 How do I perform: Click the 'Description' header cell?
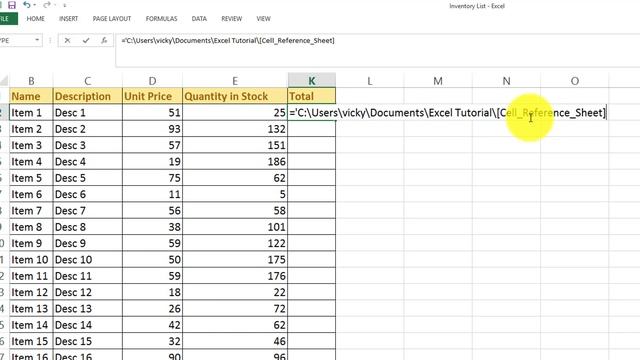click(x=87, y=96)
